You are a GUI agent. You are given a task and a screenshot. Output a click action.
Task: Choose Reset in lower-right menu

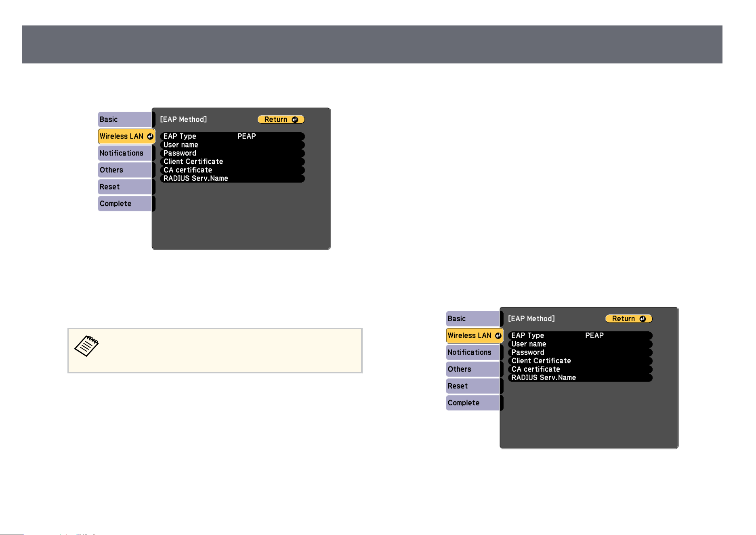(473, 386)
